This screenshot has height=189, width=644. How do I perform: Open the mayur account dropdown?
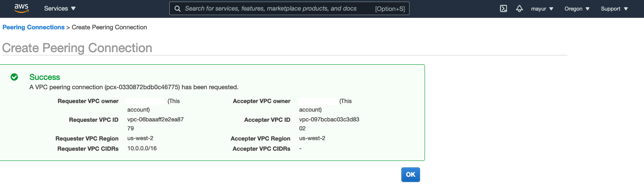[542, 9]
